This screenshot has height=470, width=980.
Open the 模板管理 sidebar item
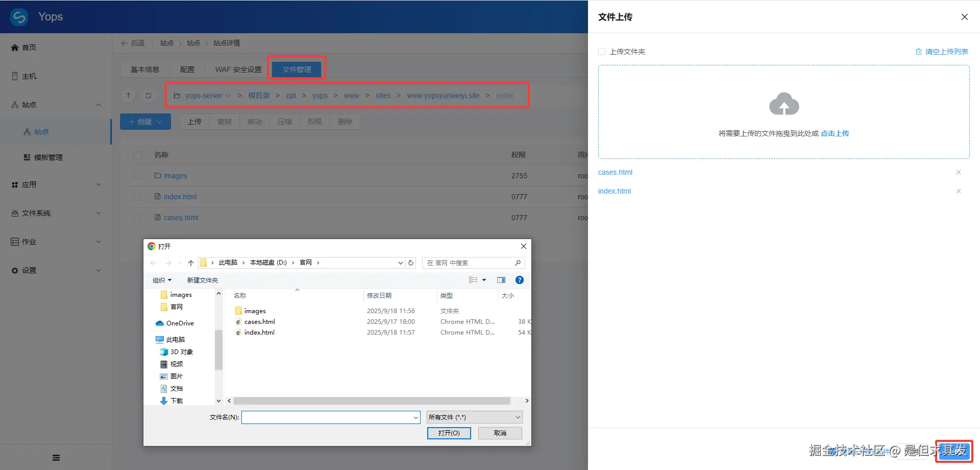click(x=55, y=157)
